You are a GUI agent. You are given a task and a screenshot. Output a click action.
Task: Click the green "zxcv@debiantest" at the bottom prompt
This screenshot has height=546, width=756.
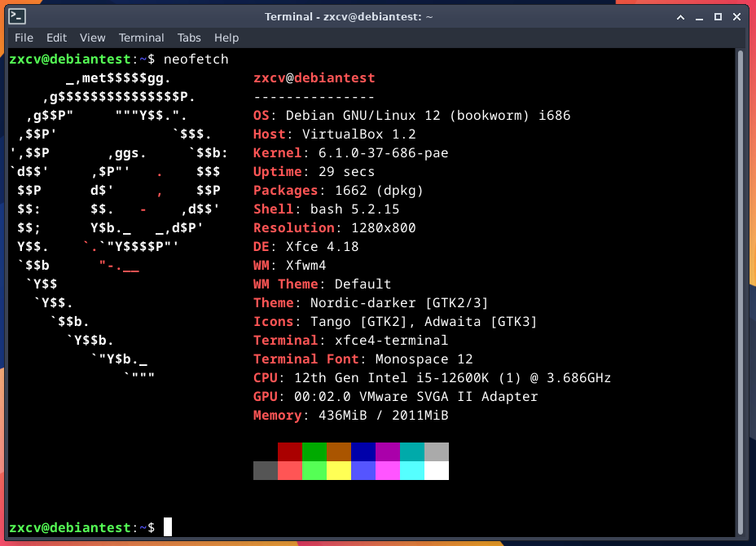(70, 527)
